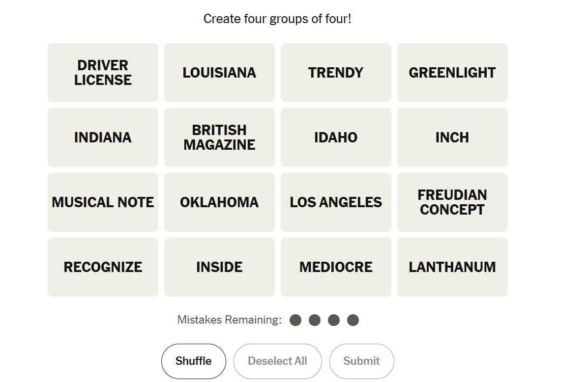Viewport: 588px width, 382px height.
Task: Toggle the FREUDIAN CONCEPT tile
Action: pos(452,202)
